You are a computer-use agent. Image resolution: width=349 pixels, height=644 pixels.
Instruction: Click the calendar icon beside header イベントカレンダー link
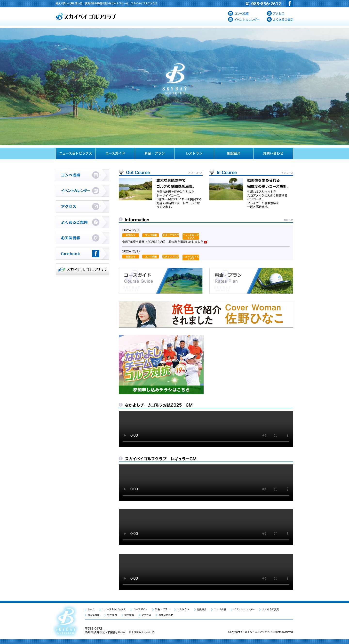click(x=230, y=19)
